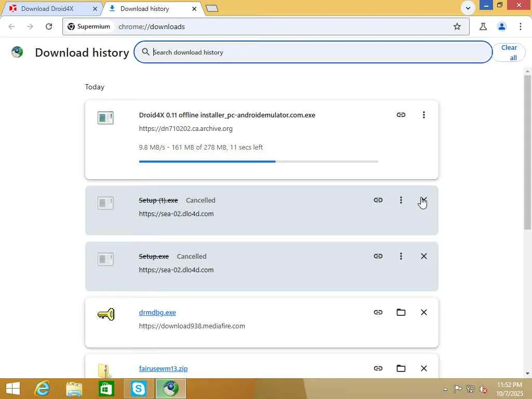Viewport: 532px width, 399px height.
Task: Click the https://dn710202.ca.archive.org source text
Action: [185, 129]
